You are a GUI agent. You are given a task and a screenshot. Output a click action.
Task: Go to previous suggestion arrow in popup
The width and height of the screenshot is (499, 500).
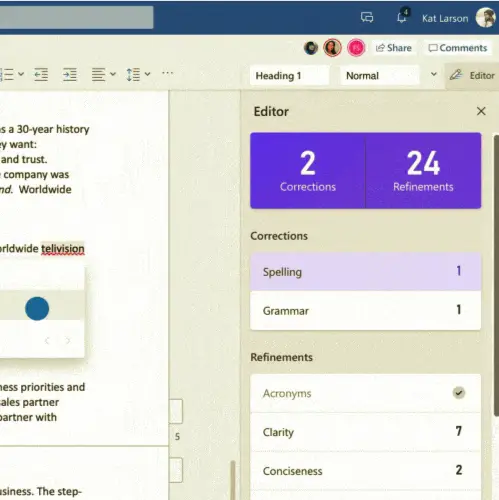pos(47,341)
